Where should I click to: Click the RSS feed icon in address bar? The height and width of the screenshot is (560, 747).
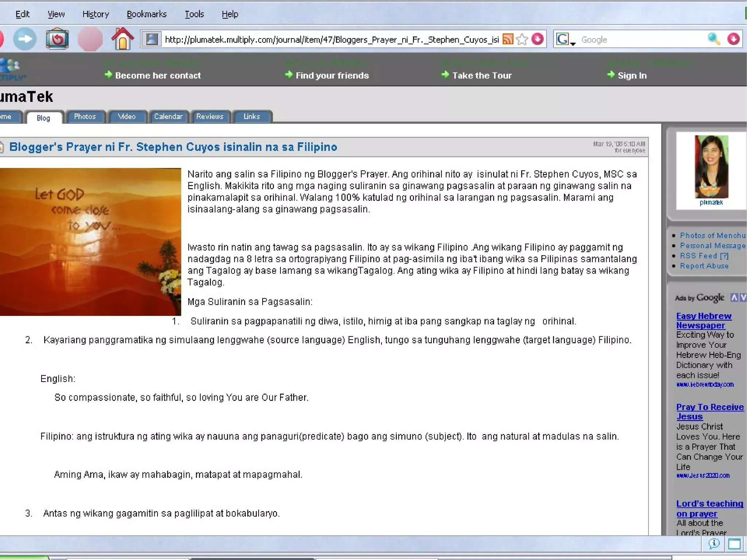tap(507, 39)
